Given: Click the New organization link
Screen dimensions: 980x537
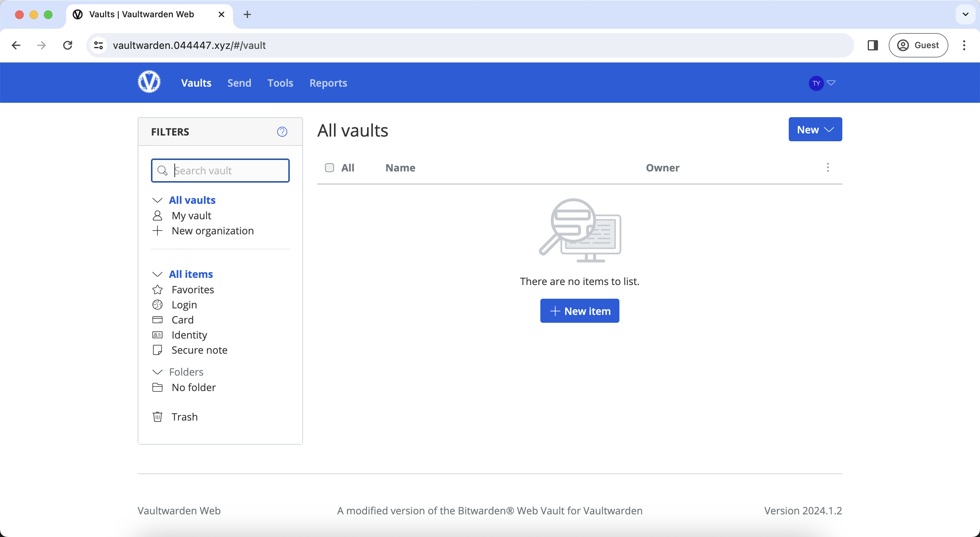Looking at the screenshot, I should click(212, 230).
